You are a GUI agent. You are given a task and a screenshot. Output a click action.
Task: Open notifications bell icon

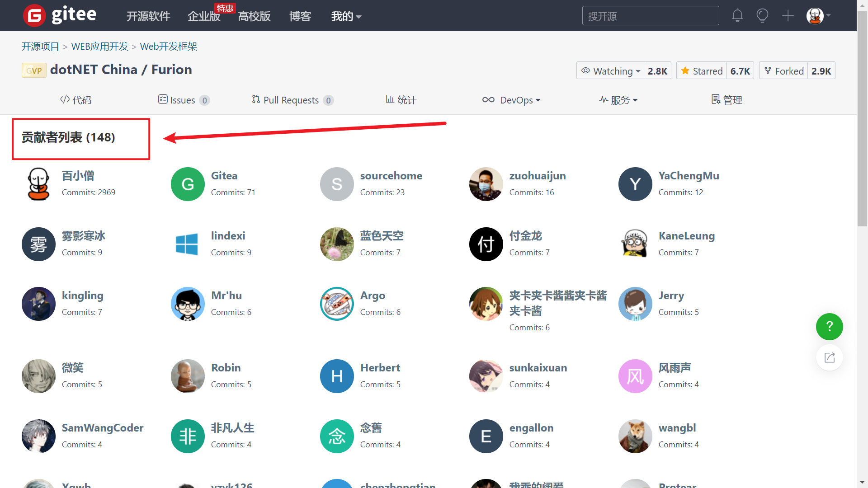coord(737,16)
